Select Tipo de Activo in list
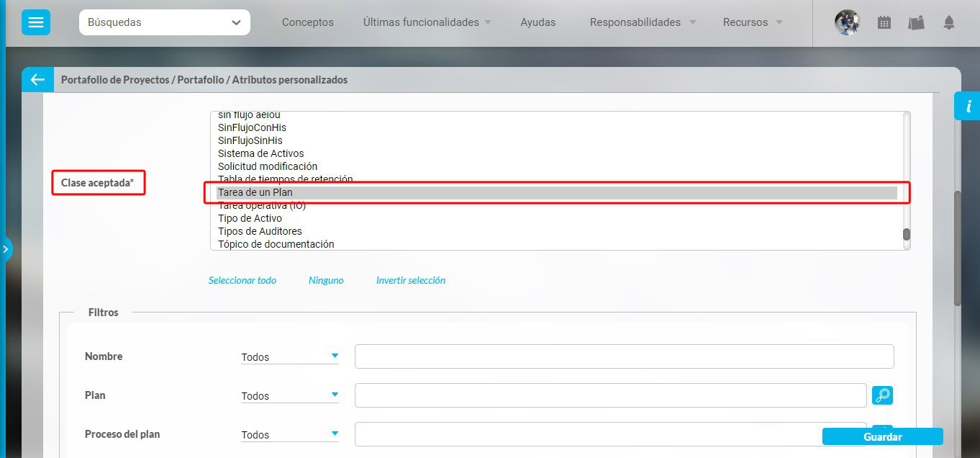The height and width of the screenshot is (458, 980). point(250,218)
